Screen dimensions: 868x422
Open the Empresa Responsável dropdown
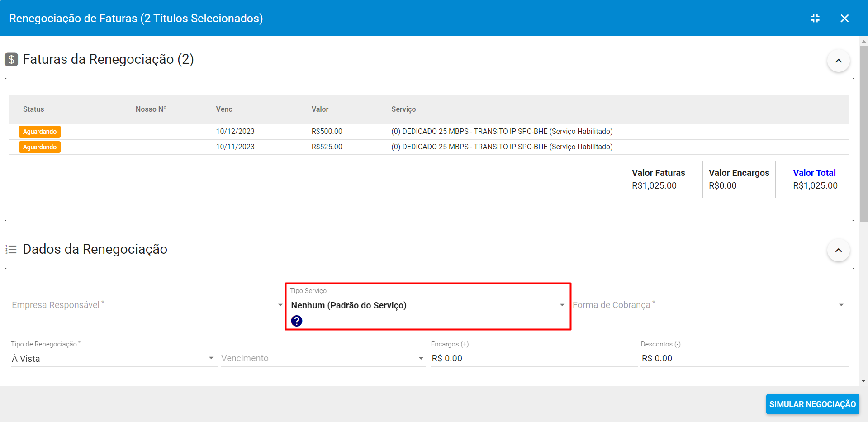click(x=147, y=305)
